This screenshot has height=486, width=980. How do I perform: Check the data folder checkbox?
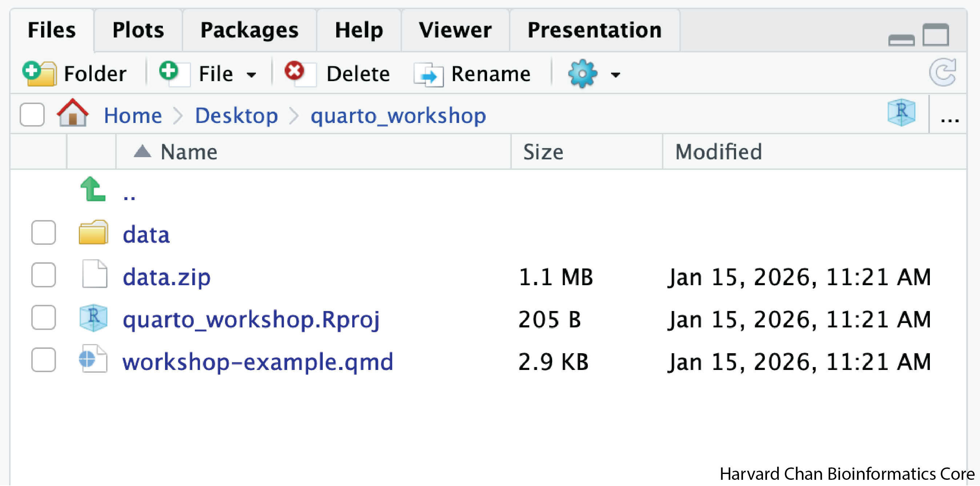(x=43, y=232)
